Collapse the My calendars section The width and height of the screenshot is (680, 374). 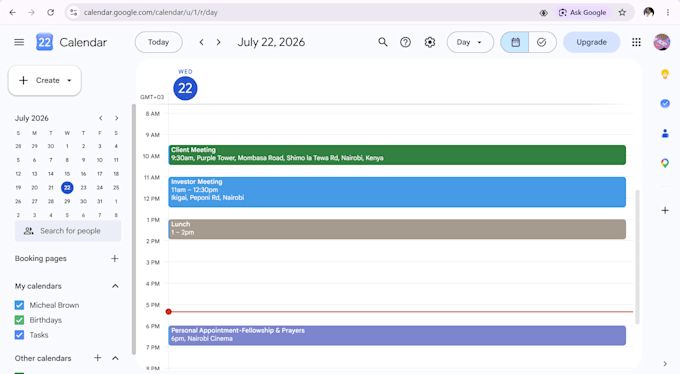pyautogui.click(x=115, y=286)
